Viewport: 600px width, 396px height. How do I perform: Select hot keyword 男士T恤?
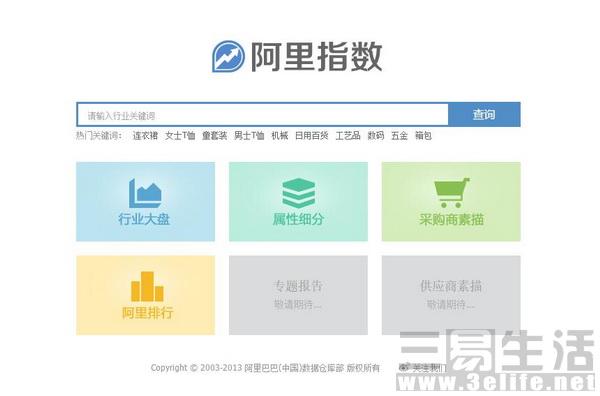[249, 135]
